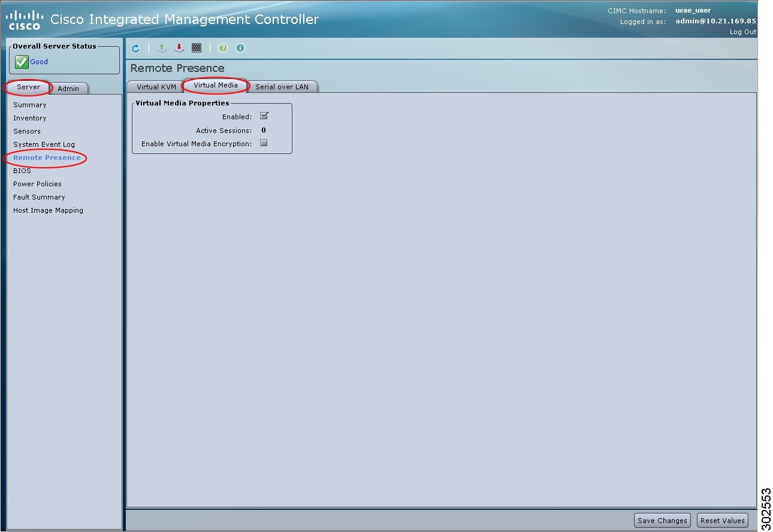Open the Serial over LAN tab
This screenshot has height=532, width=773.
point(283,86)
